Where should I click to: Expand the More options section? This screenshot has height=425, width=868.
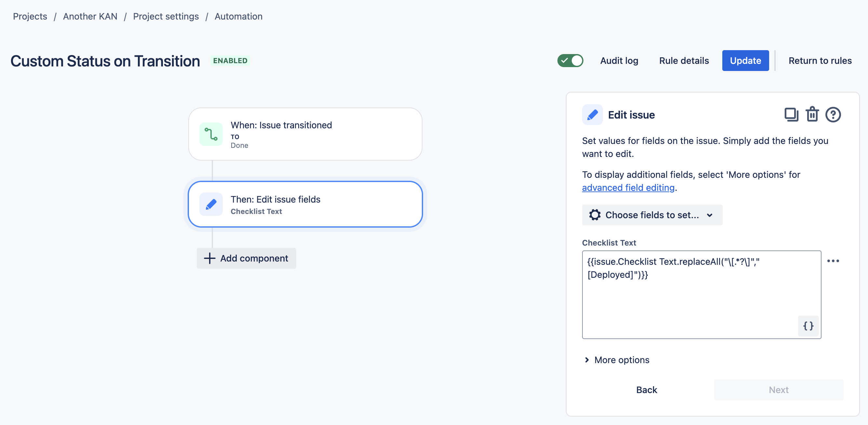tap(616, 359)
